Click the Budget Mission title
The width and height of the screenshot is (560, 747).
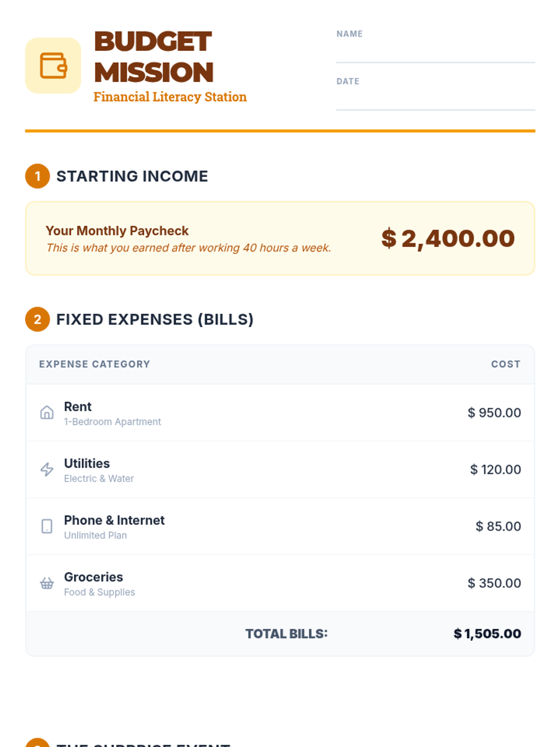154,57
